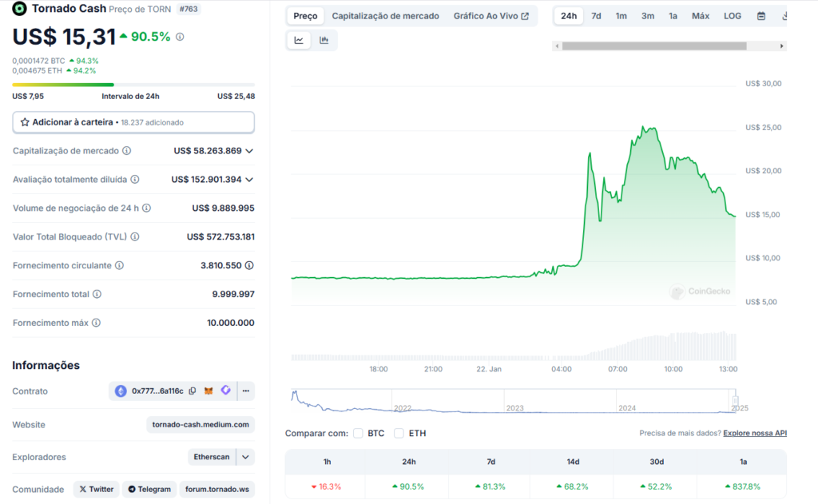Open the Telegram community link
The width and height of the screenshot is (818, 504).
(x=149, y=490)
